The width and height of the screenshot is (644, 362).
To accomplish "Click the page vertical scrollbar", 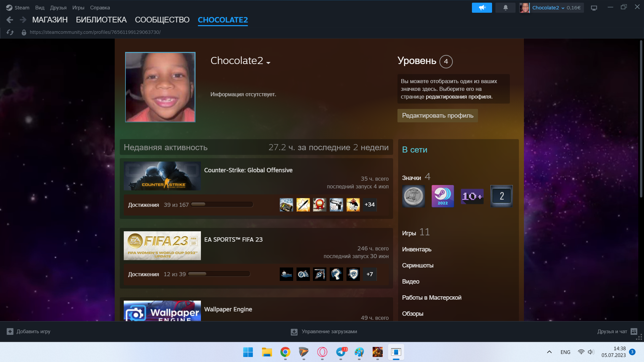I will click(x=641, y=119).
